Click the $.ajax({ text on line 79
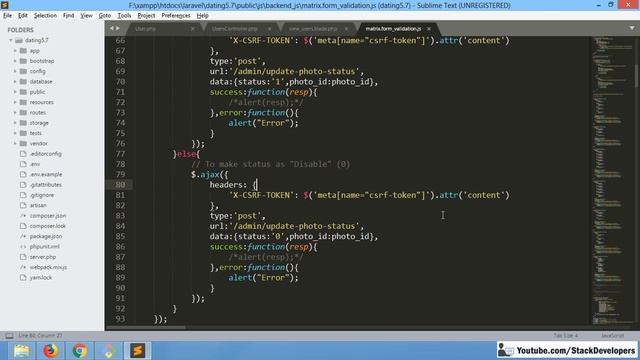Viewport: 640px width, 360px height. coord(210,174)
